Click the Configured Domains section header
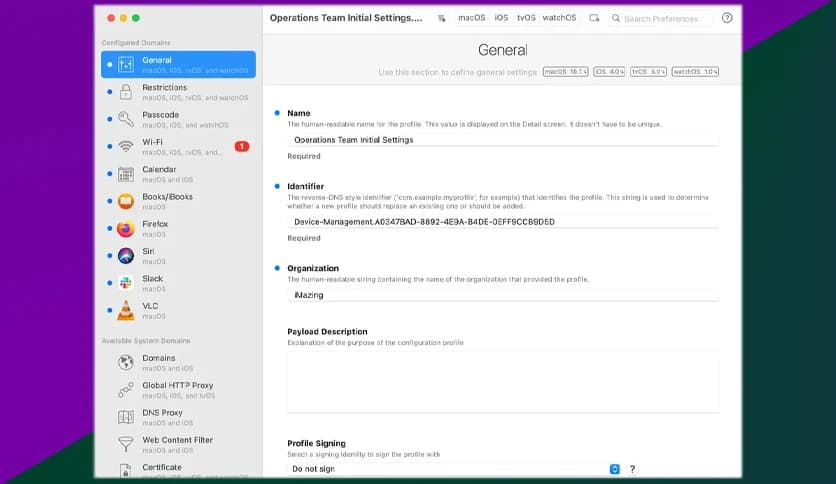836x484 pixels. point(136,43)
